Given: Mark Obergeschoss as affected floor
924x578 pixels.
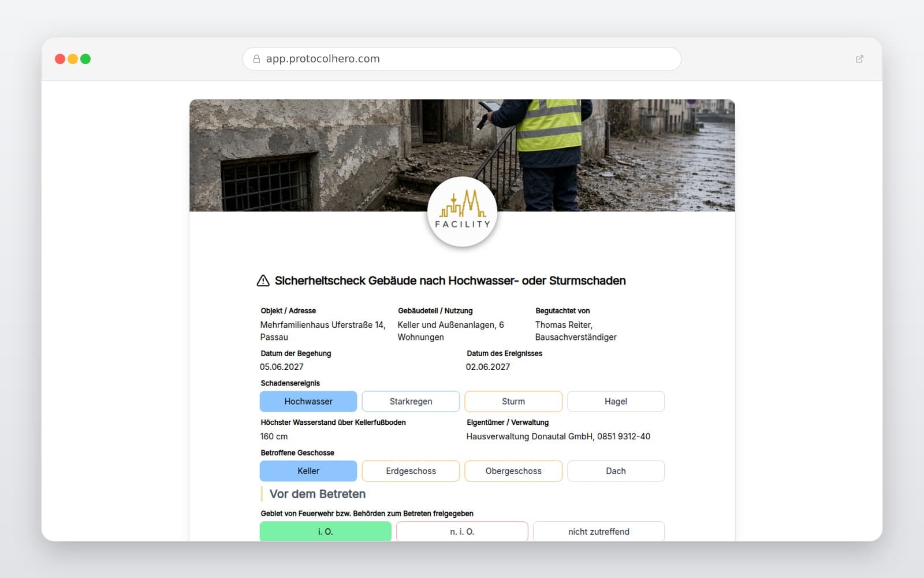Looking at the screenshot, I should (513, 471).
